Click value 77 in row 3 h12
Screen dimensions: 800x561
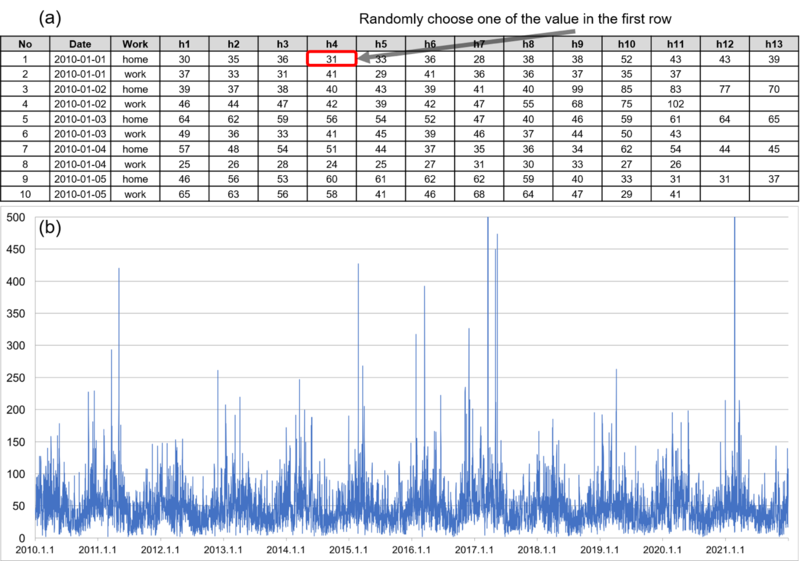724,89
